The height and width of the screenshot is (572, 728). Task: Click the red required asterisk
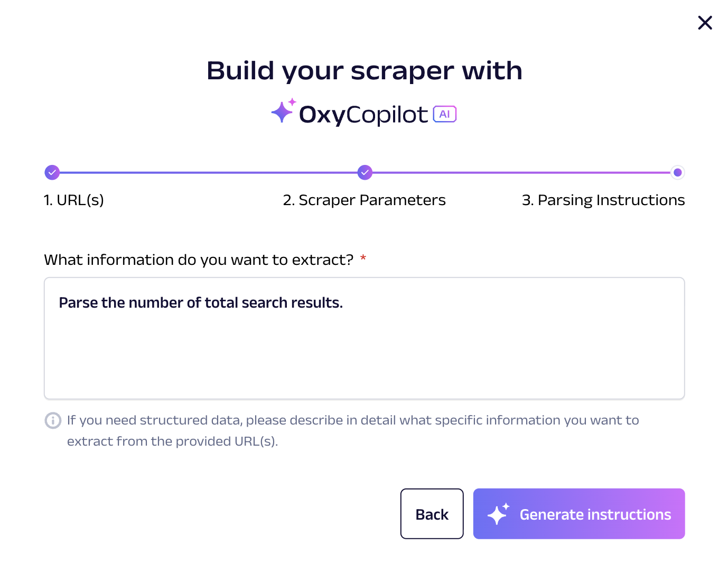click(x=363, y=259)
